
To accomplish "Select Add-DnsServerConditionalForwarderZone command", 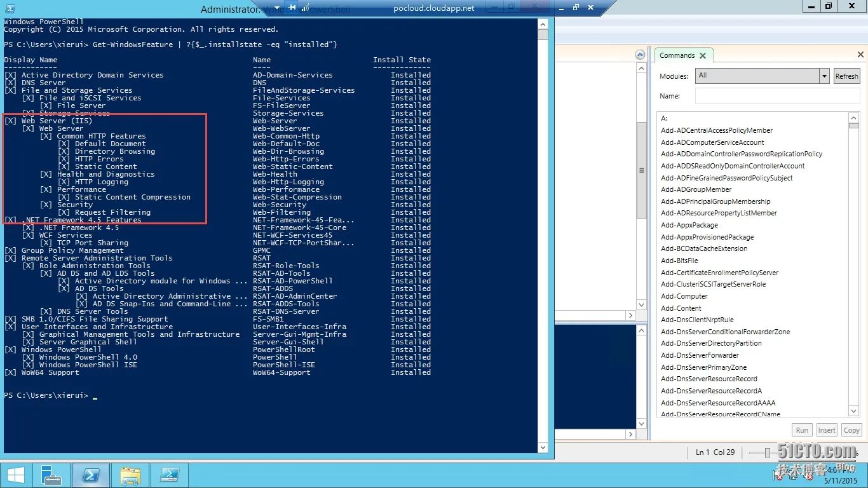I will click(x=726, y=332).
